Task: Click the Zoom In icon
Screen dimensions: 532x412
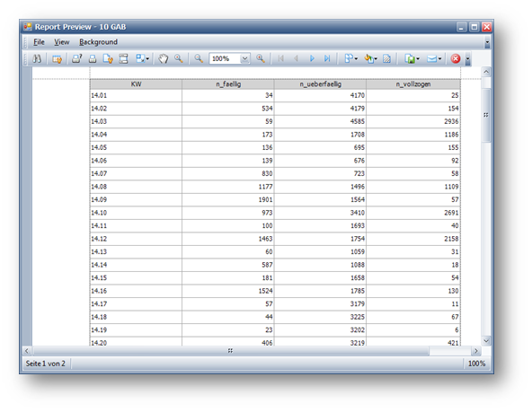Action: (261, 58)
